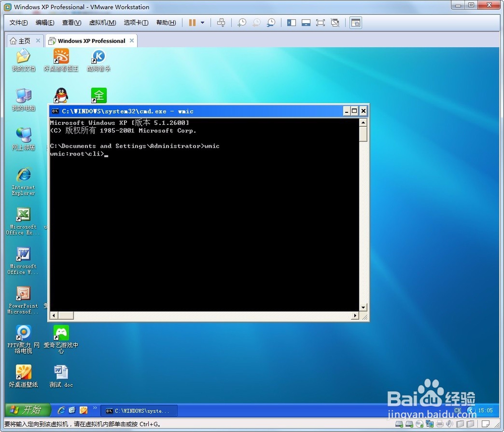Open the 文件(F) menu
This screenshot has height=432, width=504.
(18, 23)
